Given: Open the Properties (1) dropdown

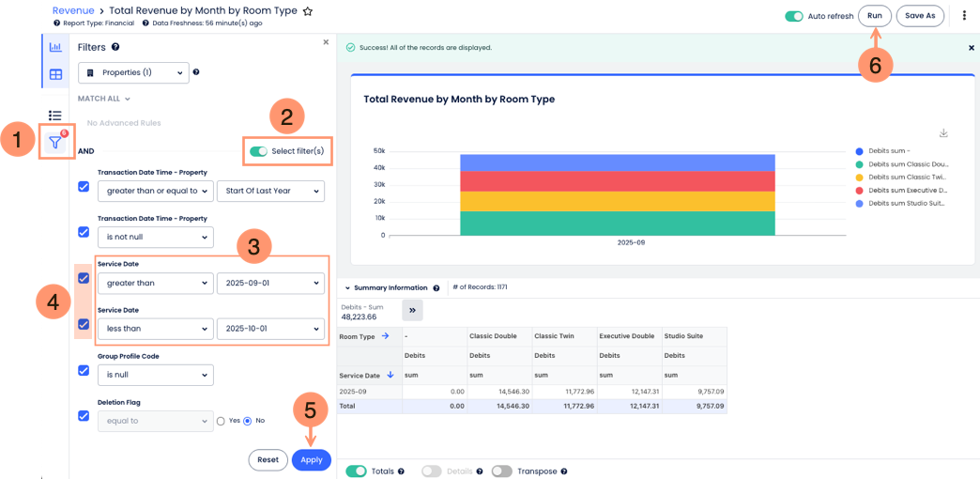Looking at the screenshot, I should click(133, 72).
